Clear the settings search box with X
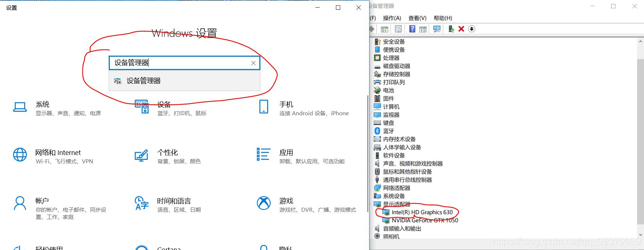The width and height of the screenshot is (644, 250). point(253,63)
